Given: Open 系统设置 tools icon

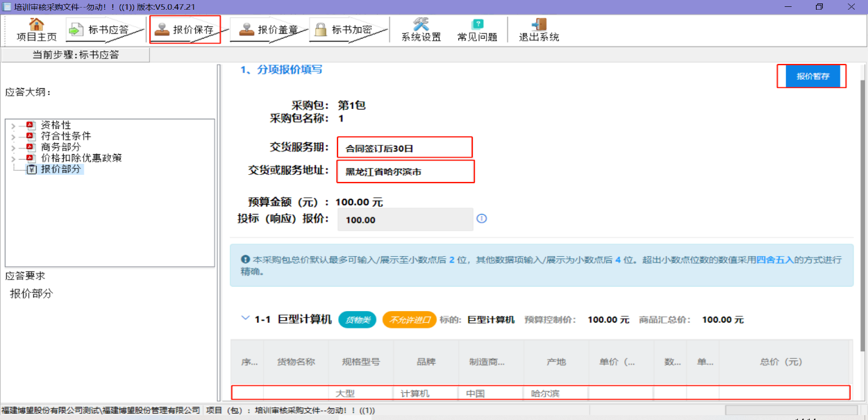Looking at the screenshot, I should (421, 25).
